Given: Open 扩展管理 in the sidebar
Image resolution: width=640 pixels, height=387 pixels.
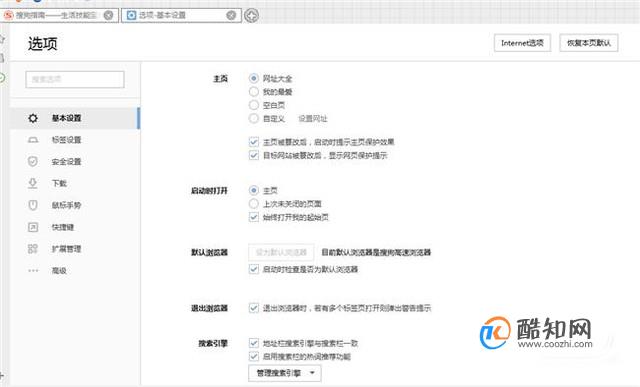Looking at the screenshot, I should (x=75, y=249).
